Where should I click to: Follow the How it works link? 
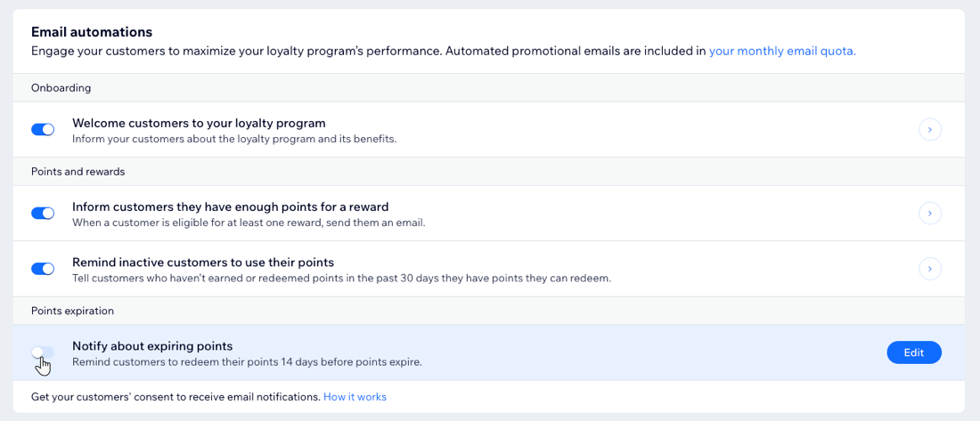[x=355, y=397]
